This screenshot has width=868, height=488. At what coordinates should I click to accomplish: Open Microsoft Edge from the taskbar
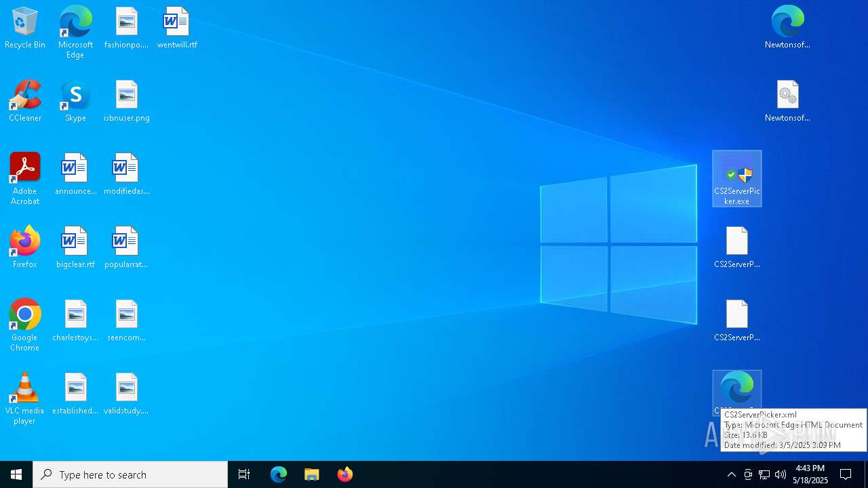279,474
